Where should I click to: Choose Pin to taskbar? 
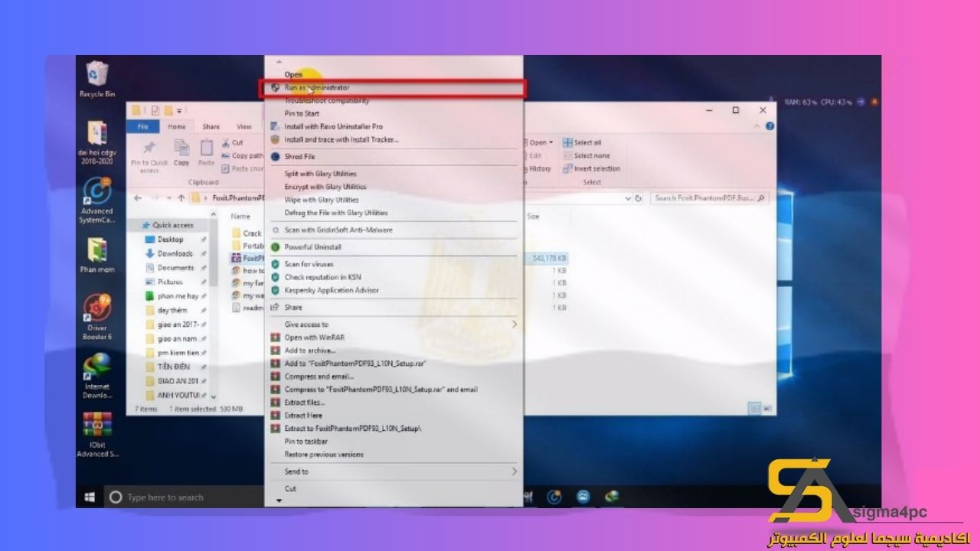pyautogui.click(x=306, y=442)
